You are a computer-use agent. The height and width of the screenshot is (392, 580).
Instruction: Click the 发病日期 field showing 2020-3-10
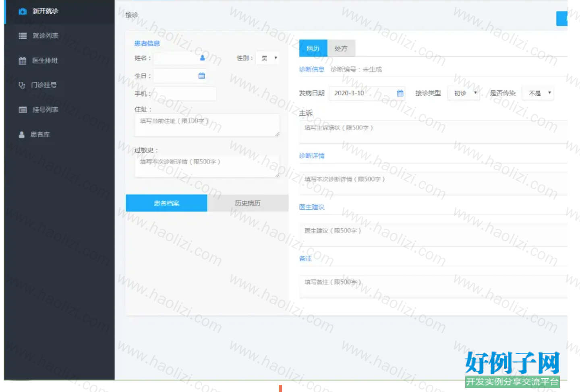[x=367, y=93]
